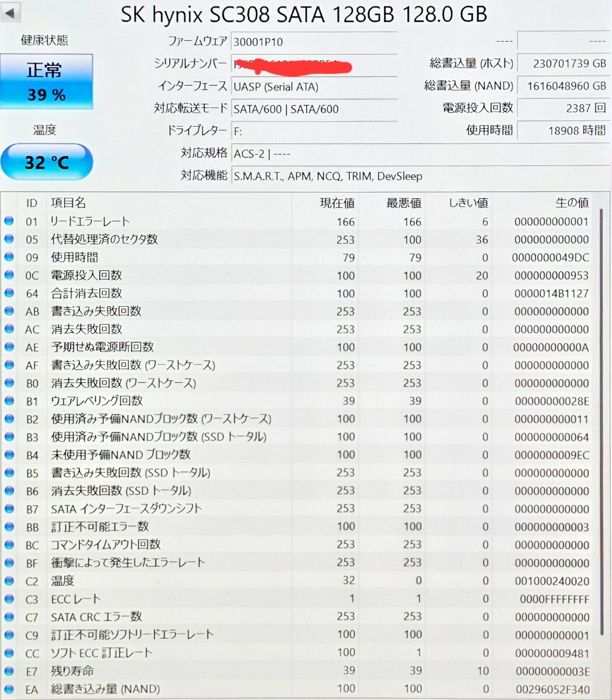This screenshot has height=700, width=612.
Task: Select power-on hours value 18908 時間
Action: pos(564,130)
